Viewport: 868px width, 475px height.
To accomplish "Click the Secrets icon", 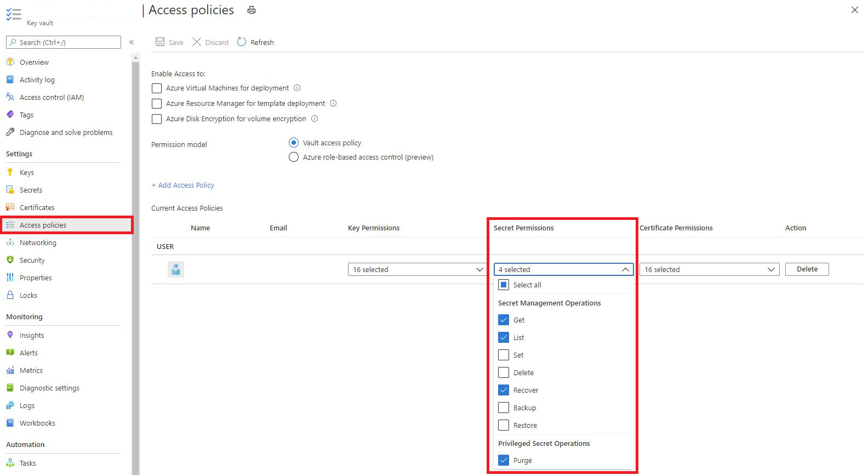I will coord(10,190).
